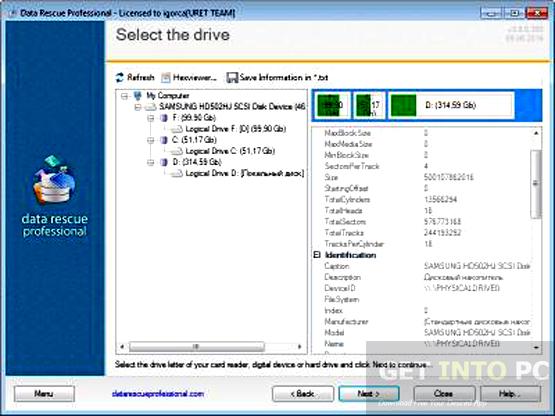The image size is (555, 416).
Task: Click the Caption property row
Action: tap(421, 266)
